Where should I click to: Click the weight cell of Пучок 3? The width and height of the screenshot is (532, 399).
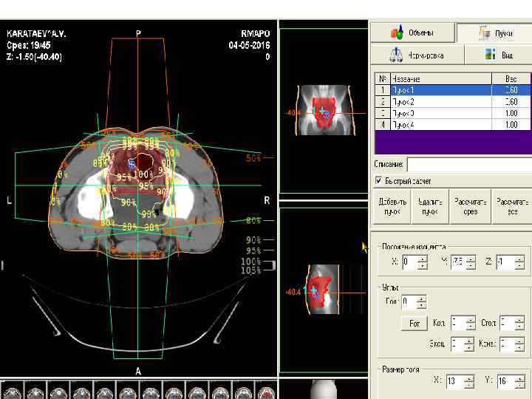click(511, 113)
